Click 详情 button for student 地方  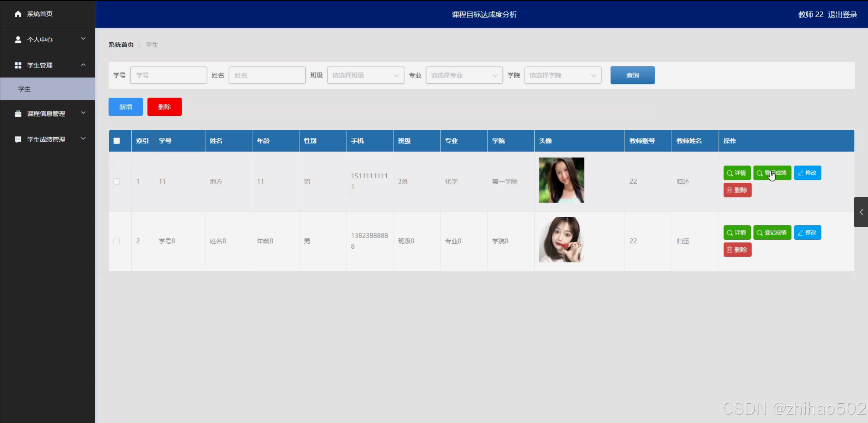pyautogui.click(x=736, y=173)
